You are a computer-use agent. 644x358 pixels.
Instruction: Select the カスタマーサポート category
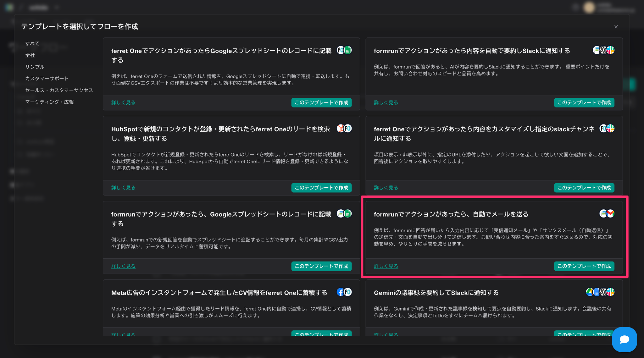pos(47,78)
